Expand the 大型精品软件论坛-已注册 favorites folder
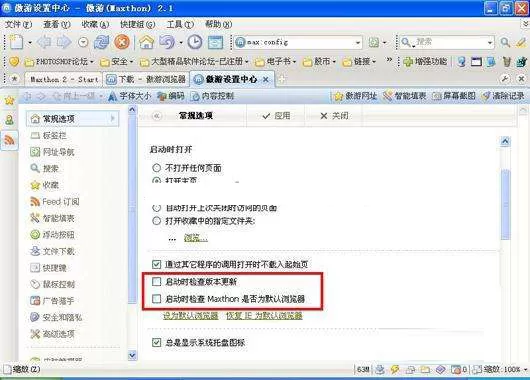530x380 pixels. click(194, 62)
